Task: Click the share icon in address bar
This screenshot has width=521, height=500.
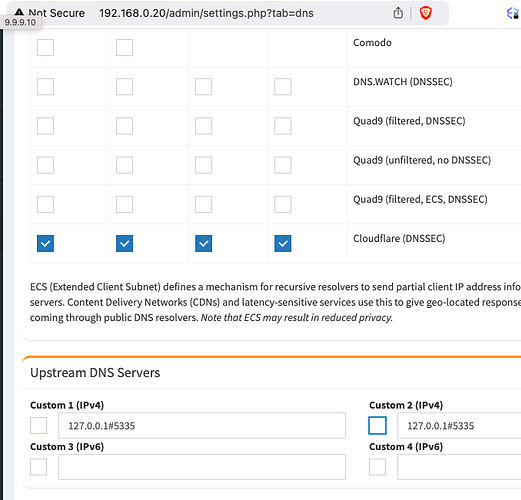Action: (x=398, y=13)
